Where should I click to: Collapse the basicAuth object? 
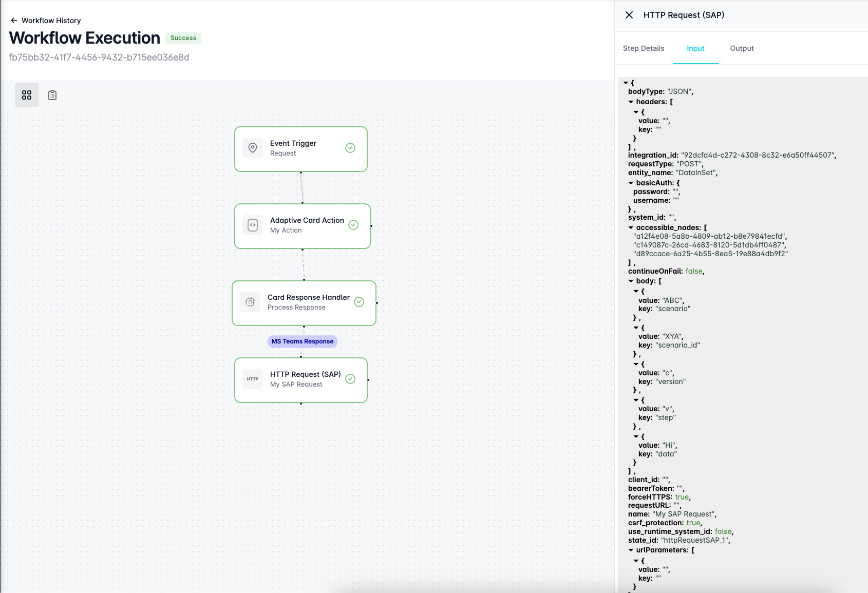[x=631, y=183]
